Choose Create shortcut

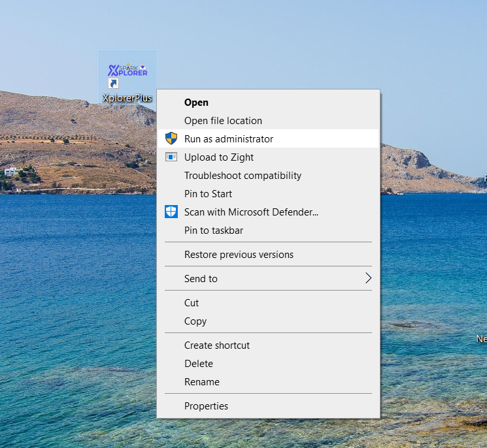click(x=217, y=345)
